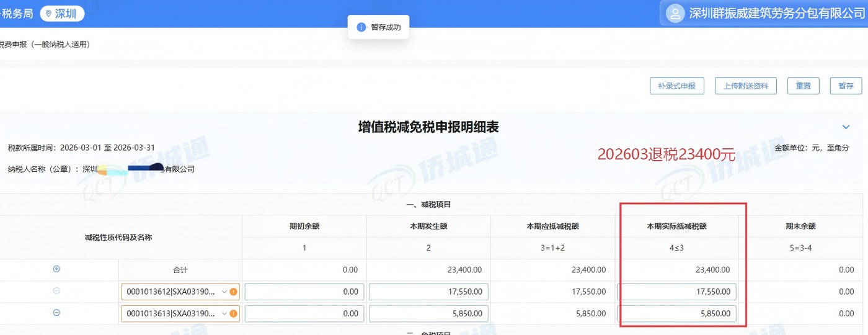Edit 本期发生额 field showing 5,850.00
The width and height of the screenshot is (868, 335).
pyautogui.click(x=428, y=313)
